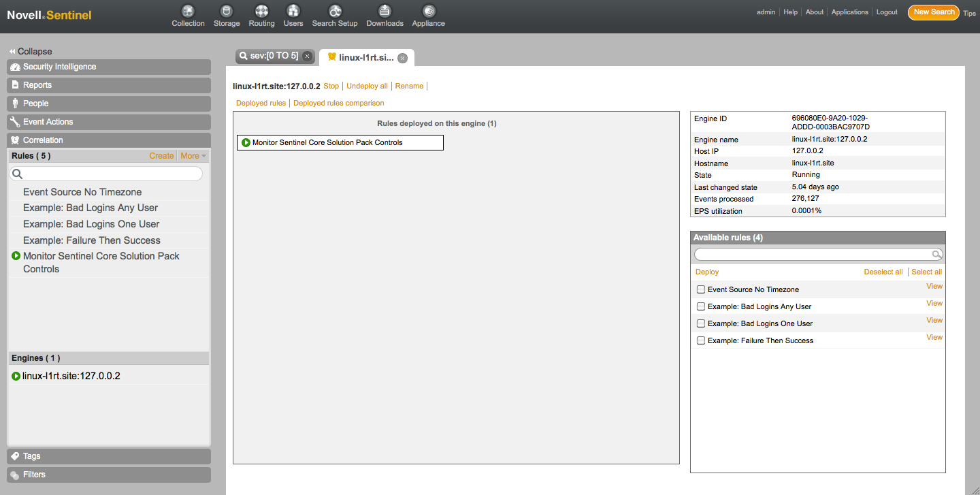980x495 pixels.
Task: Check the Event Source No Timezone checkbox
Action: (701, 289)
